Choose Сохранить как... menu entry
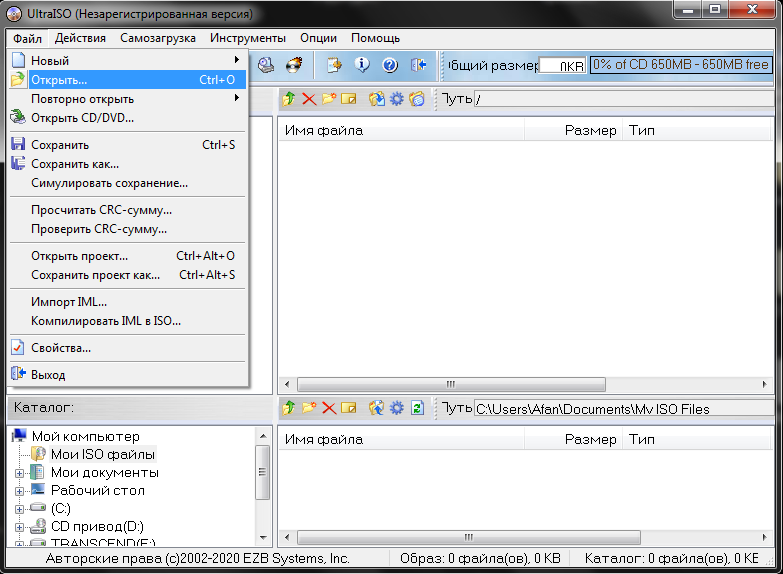 [x=127, y=164]
